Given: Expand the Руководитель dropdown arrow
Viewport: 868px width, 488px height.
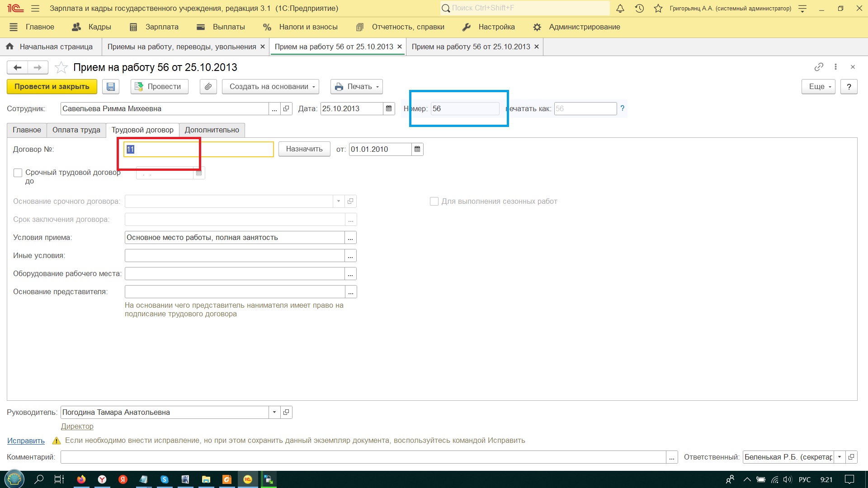Looking at the screenshot, I should [x=274, y=412].
